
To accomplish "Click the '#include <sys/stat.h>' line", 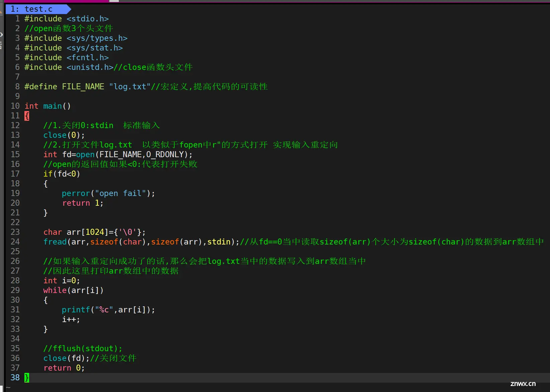I will [x=74, y=48].
